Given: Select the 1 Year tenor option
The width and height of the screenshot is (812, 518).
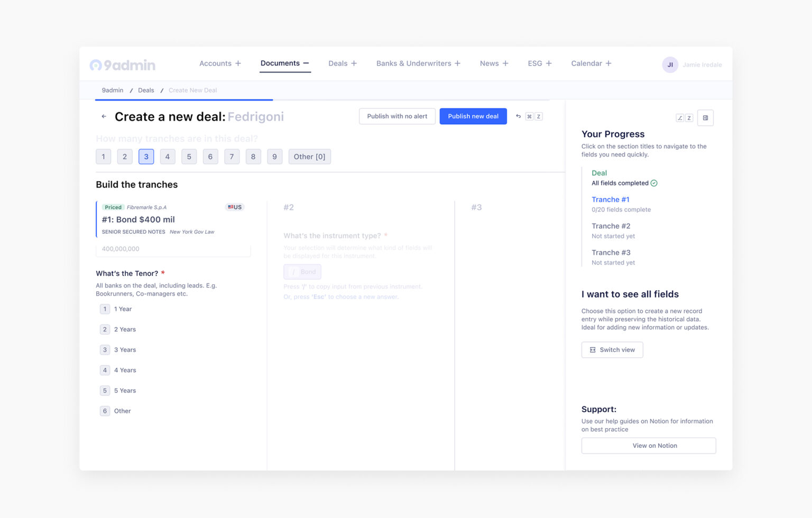Looking at the screenshot, I should pyautogui.click(x=116, y=309).
